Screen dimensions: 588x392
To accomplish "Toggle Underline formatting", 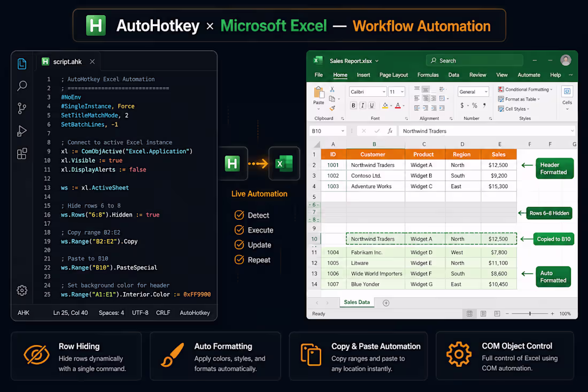I will 372,105.
